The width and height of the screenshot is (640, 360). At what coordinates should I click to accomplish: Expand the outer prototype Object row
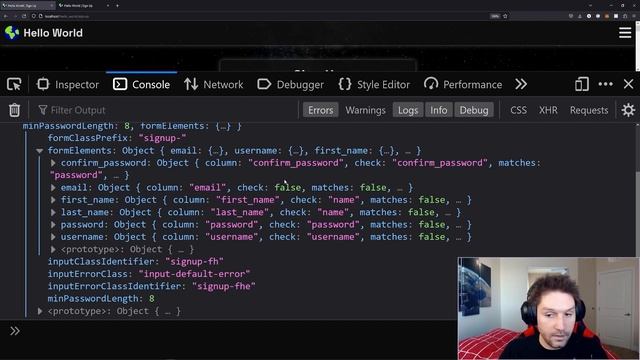40,311
